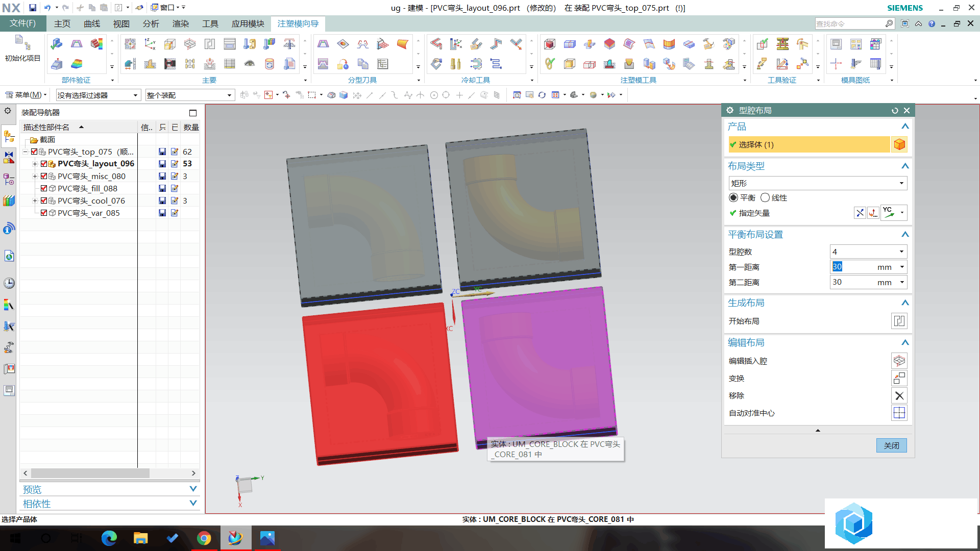Click the Edit Insert Cavity (编辑插入腔) icon
The image size is (980, 551).
tap(899, 361)
